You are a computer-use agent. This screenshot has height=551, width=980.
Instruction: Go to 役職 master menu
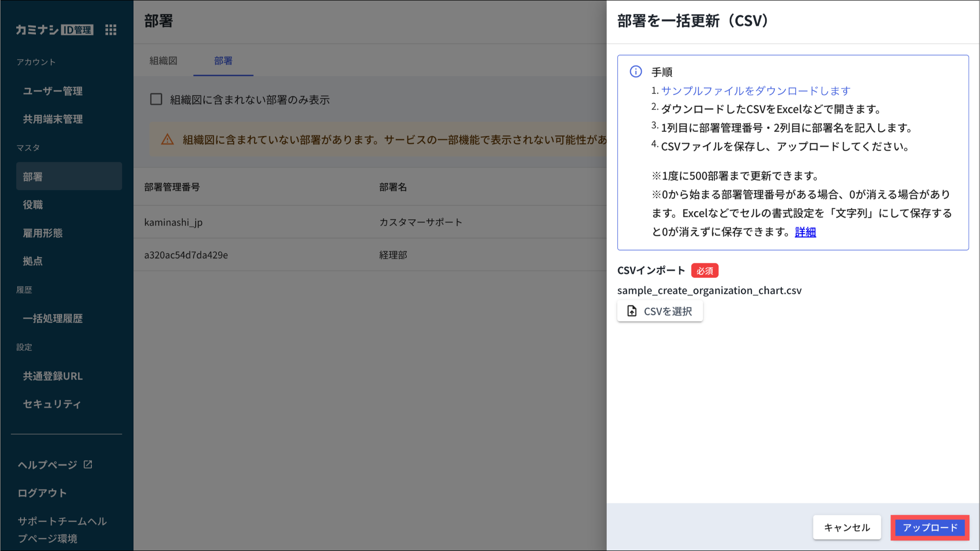(33, 205)
